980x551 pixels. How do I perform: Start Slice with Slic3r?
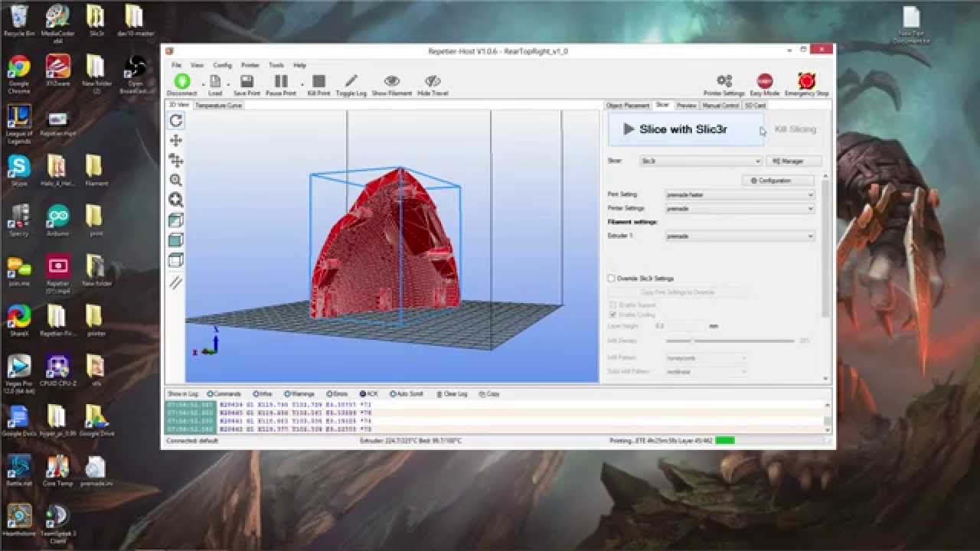tap(685, 129)
